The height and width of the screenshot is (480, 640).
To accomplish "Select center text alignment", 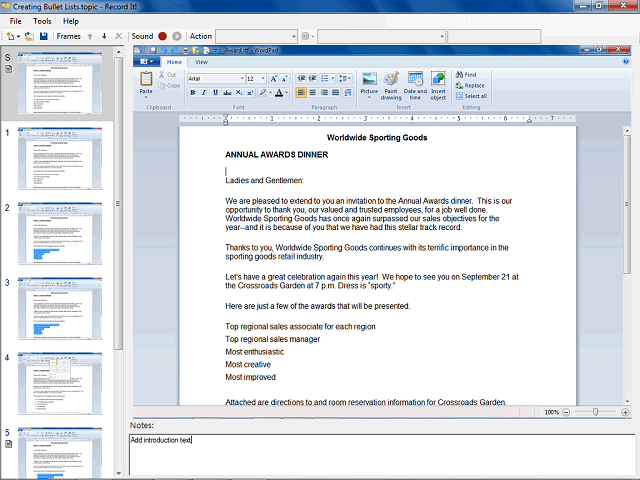I will [x=313, y=93].
